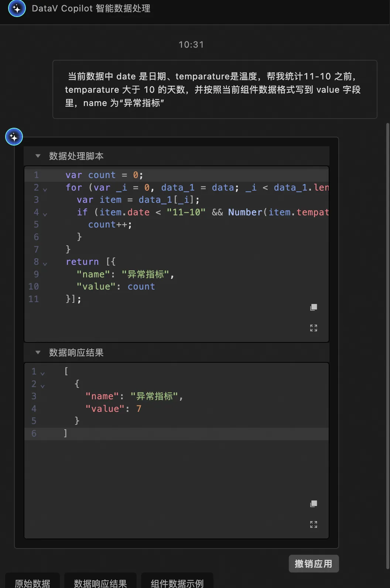This screenshot has height=588, width=390.
Task: Fold the JSON object at line 2
Action: pyautogui.click(x=43, y=386)
